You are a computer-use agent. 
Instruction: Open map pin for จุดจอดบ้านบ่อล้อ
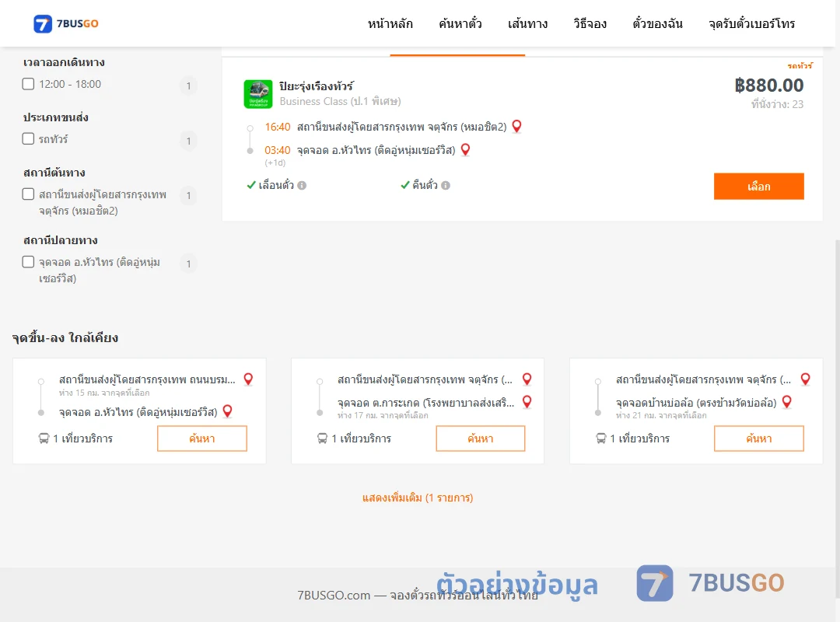click(787, 401)
